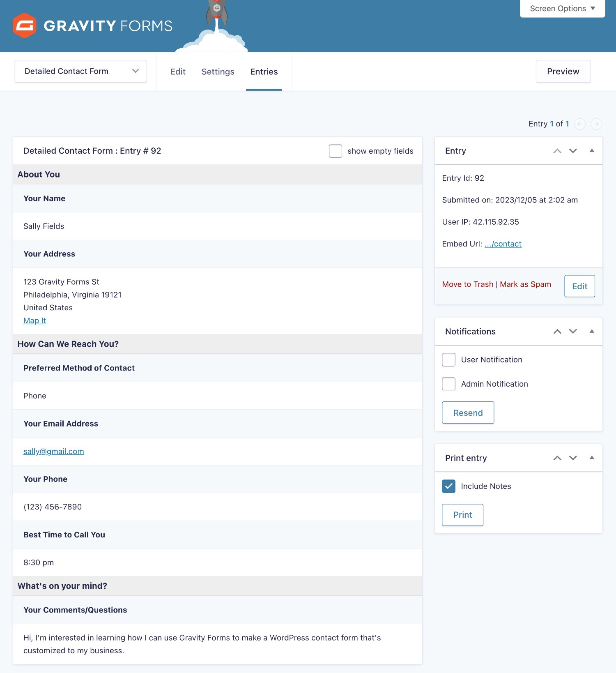Collapse the Notifications panel triangle
Screen dimensions: 616x673
click(x=592, y=331)
